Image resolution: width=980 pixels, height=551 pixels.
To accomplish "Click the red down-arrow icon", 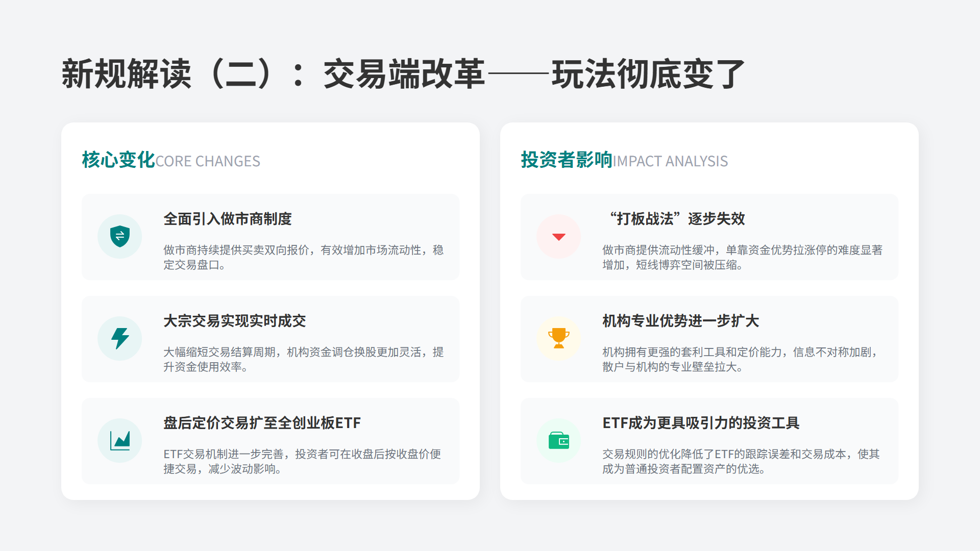I will [x=559, y=237].
